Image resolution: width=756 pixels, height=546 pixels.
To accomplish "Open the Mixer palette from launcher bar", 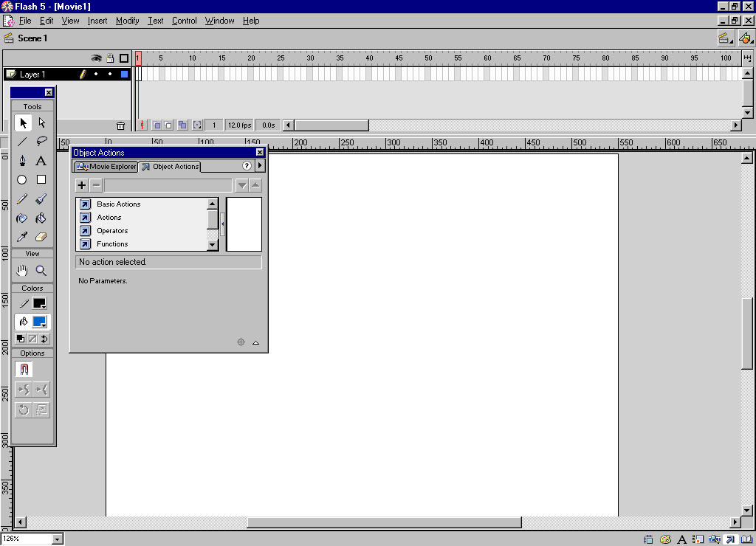I will 665,539.
